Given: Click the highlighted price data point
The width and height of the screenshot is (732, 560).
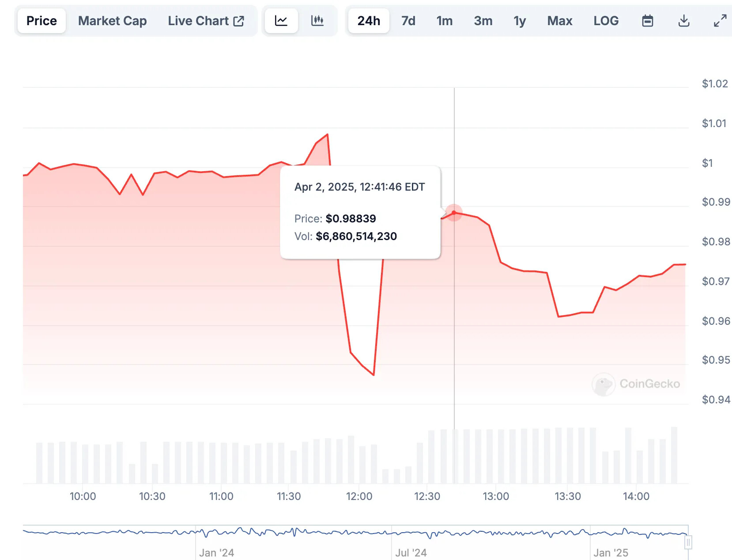Looking at the screenshot, I should [454, 213].
